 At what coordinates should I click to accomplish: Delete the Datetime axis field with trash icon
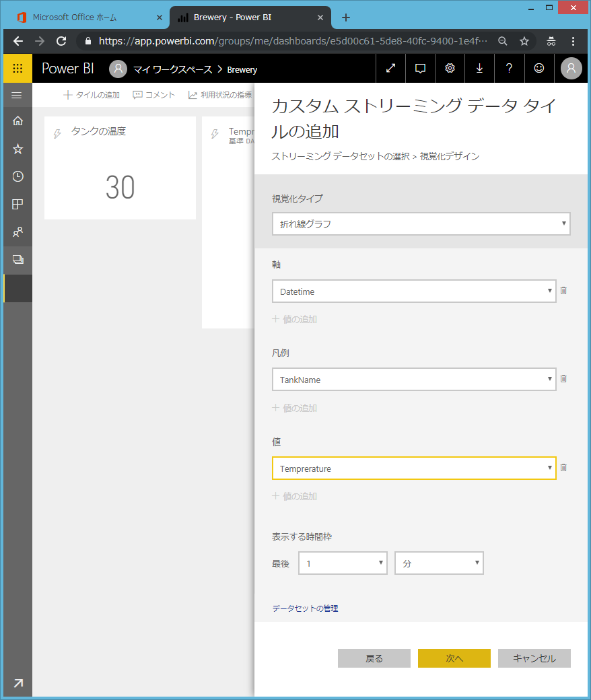click(563, 291)
